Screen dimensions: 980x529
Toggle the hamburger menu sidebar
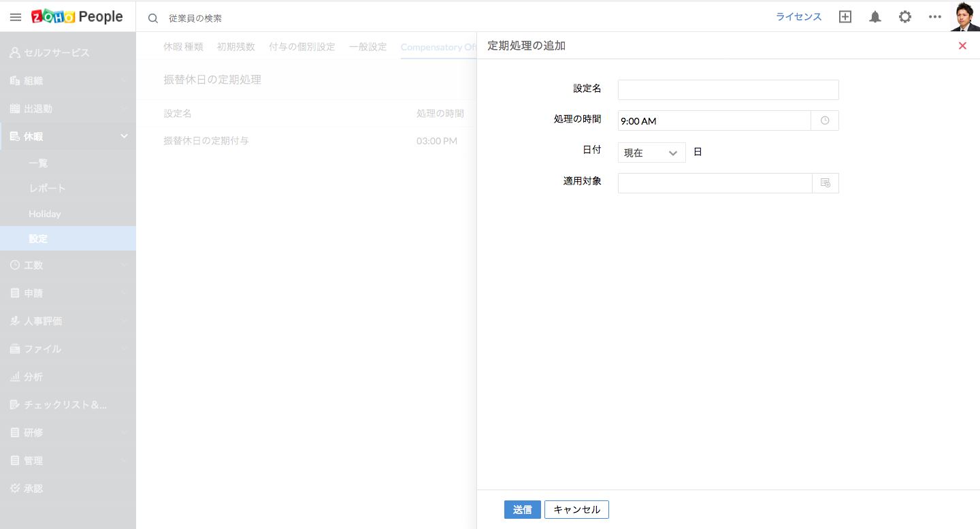(x=16, y=18)
